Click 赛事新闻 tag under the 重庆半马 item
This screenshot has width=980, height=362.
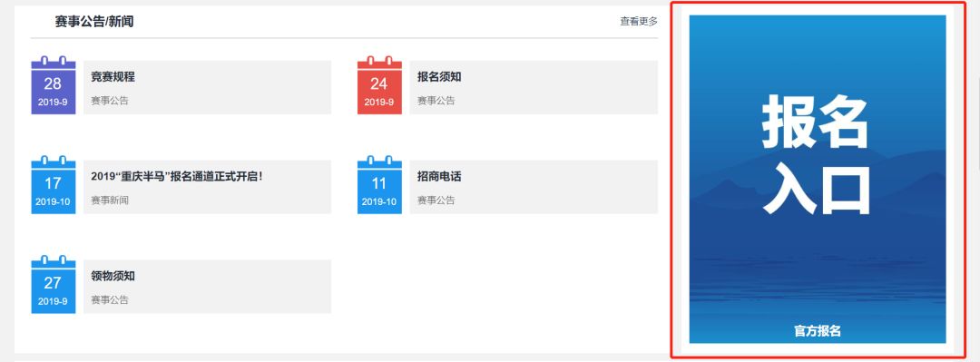(x=110, y=201)
